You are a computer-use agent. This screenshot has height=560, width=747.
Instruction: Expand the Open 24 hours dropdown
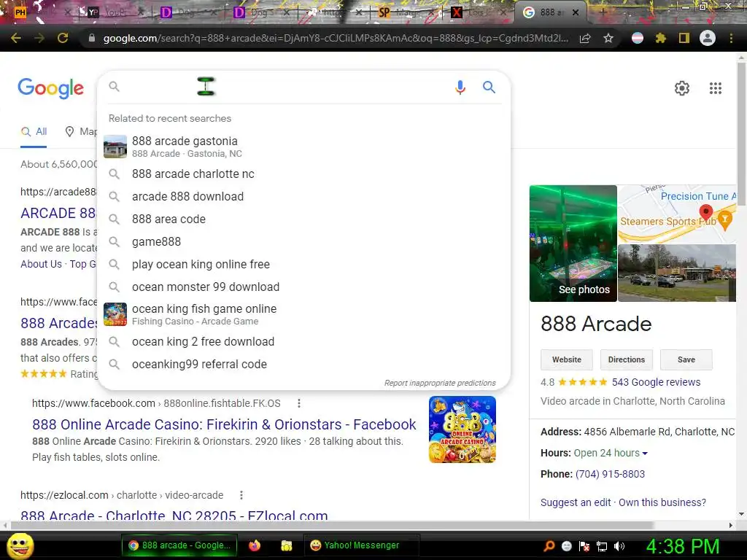tap(645, 453)
